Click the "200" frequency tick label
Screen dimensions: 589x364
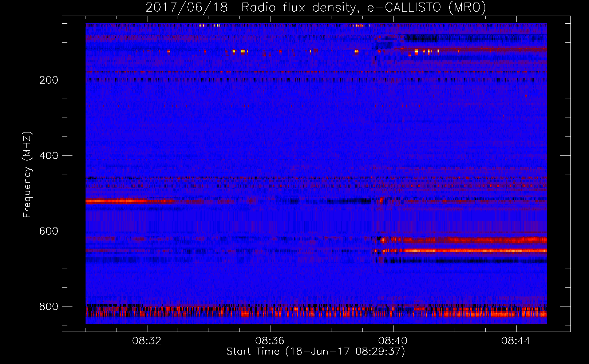[49, 80]
